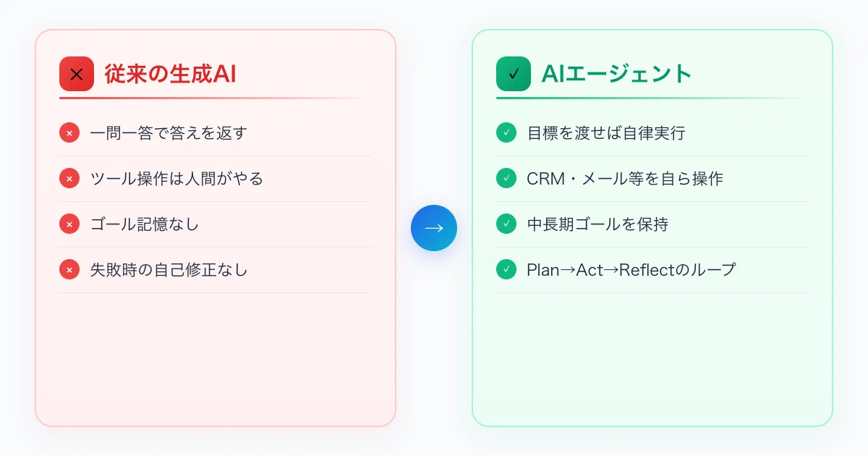Click the text 一問一答で答えを返す
Viewport: 868px width, 456px height.
pos(169,133)
